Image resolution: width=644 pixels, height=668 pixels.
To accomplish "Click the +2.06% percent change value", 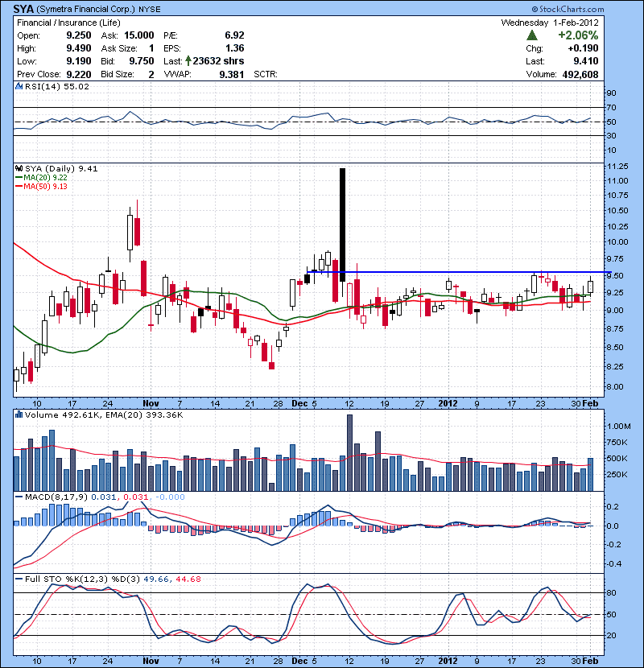I will click(578, 35).
